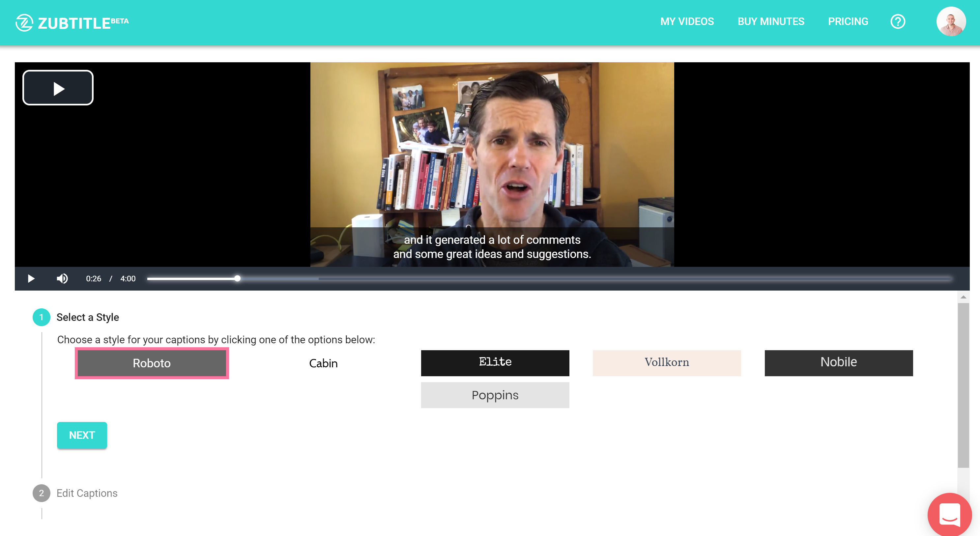980x536 pixels.
Task: Click step 1 circle indicator
Action: tap(41, 317)
